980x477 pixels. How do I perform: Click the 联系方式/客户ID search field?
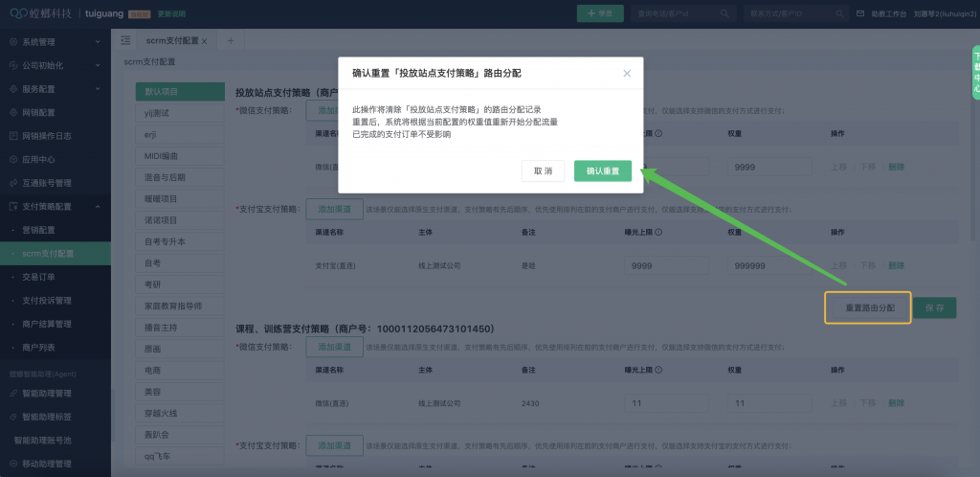tap(775, 13)
